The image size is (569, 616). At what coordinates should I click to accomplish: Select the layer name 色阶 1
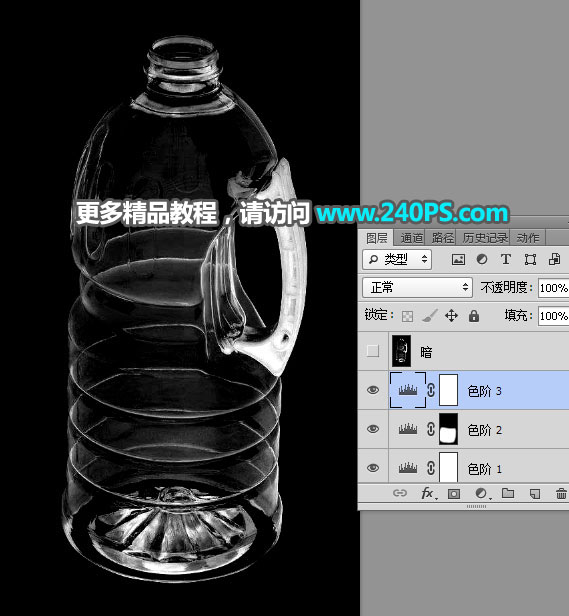(x=485, y=469)
